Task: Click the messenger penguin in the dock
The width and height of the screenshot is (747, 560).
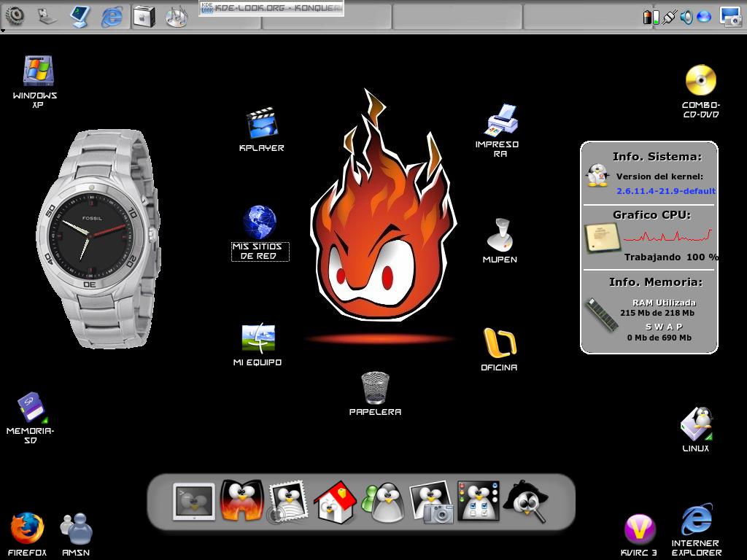Action: pos(383,502)
